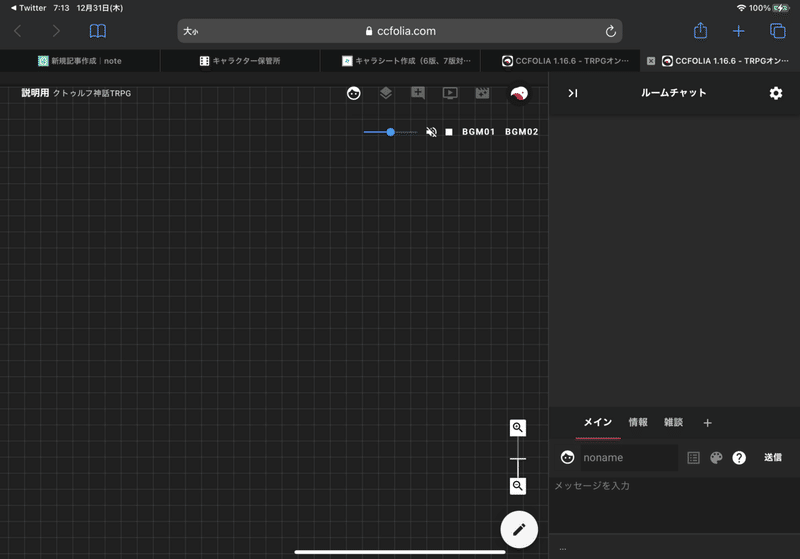
Task: Click the noname character name field
Action: pyautogui.click(x=629, y=458)
